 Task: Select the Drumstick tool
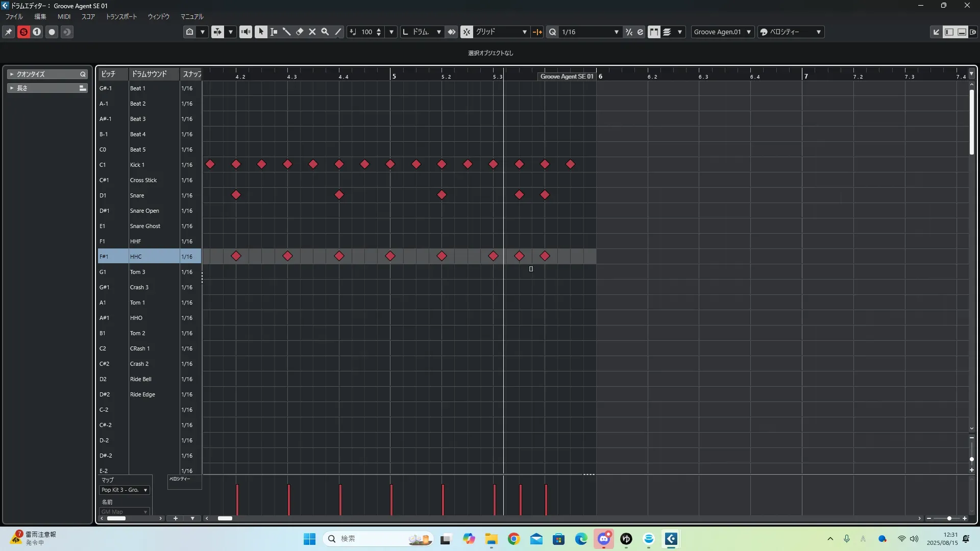coord(287,32)
